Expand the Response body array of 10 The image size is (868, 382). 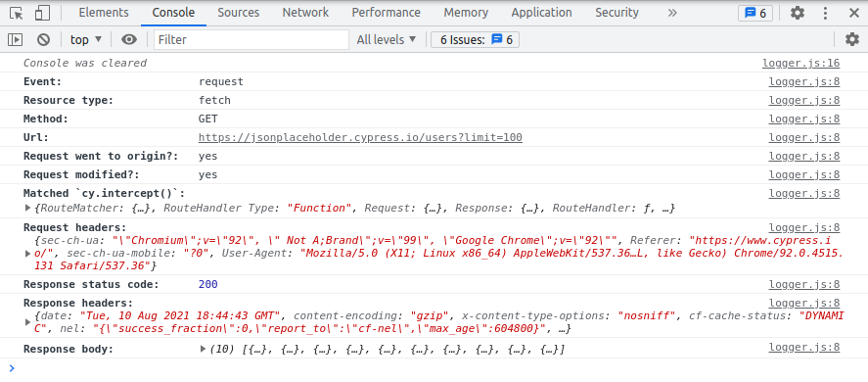point(204,350)
